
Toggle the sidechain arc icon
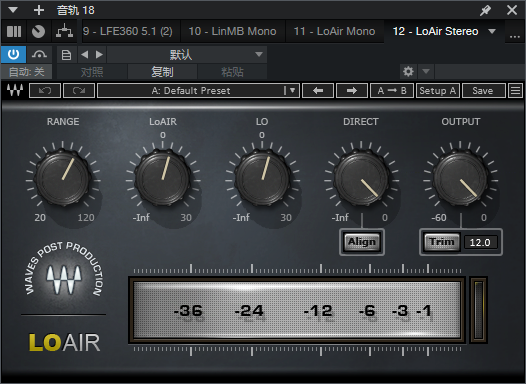pos(39,54)
